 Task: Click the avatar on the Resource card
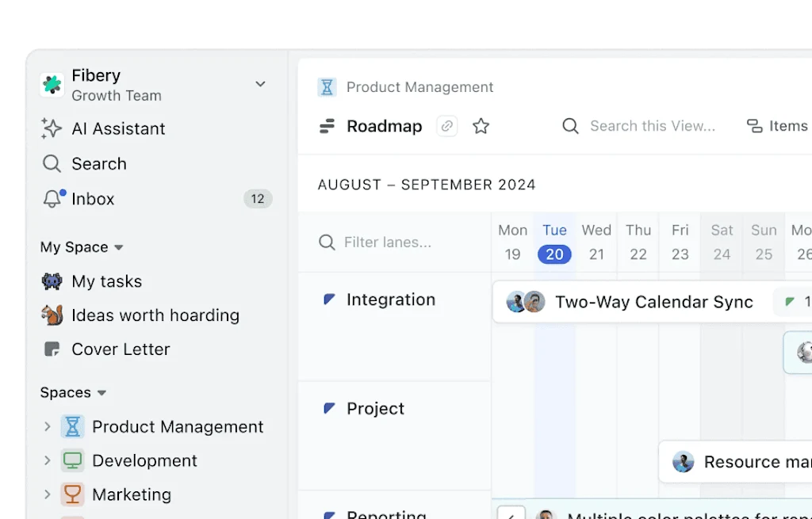point(683,462)
